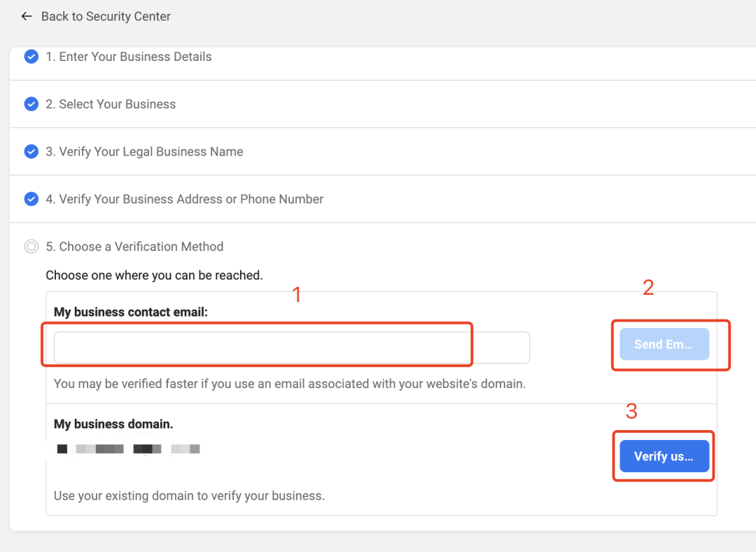The width and height of the screenshot is (756, 552).
Task: Click the My business contact email label
Action: 131,312
